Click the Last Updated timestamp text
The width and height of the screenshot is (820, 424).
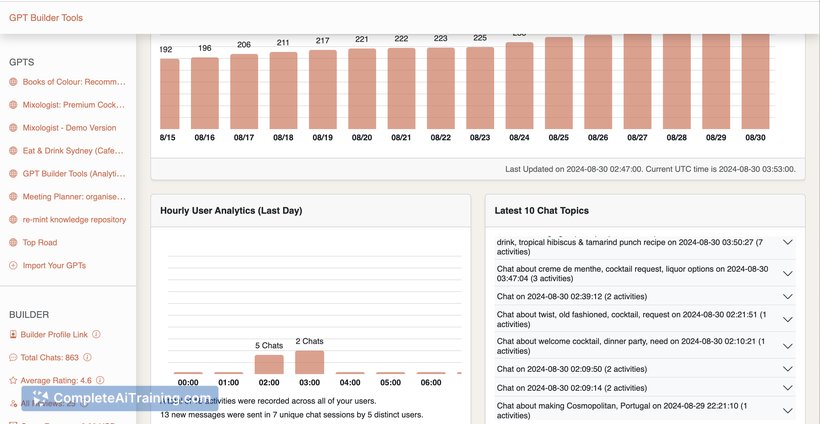650,169
